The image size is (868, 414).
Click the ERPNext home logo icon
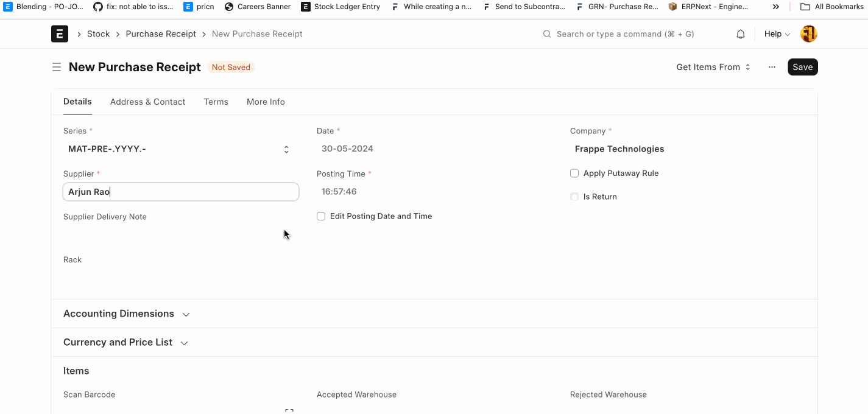pos(59,34)
